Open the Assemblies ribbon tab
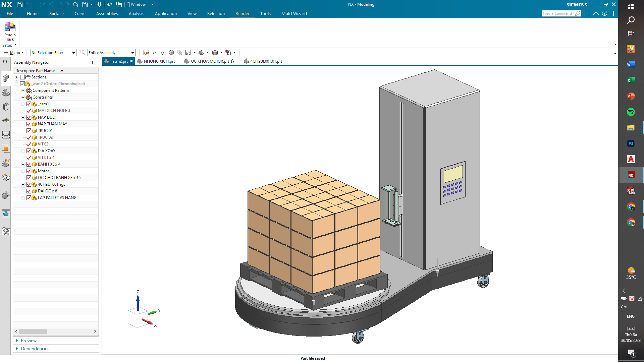 point(107,14)
